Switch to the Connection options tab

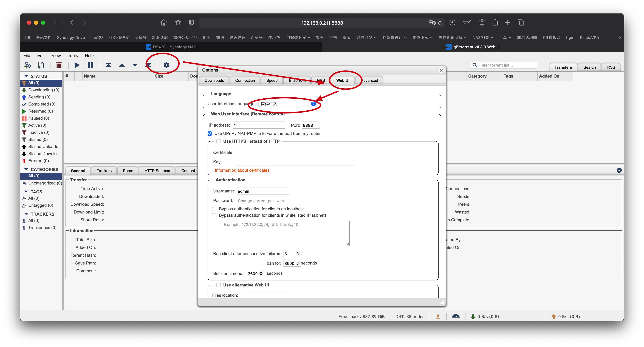(245, 80)
